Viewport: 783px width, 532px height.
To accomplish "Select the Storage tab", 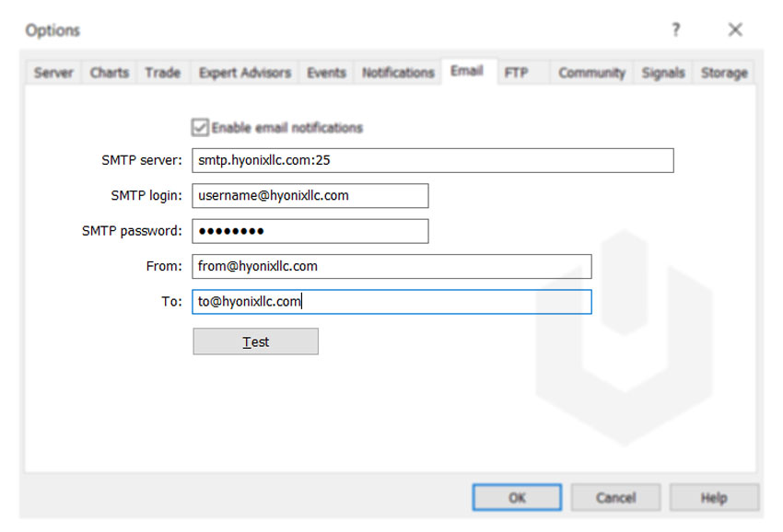I will [724, 73].
